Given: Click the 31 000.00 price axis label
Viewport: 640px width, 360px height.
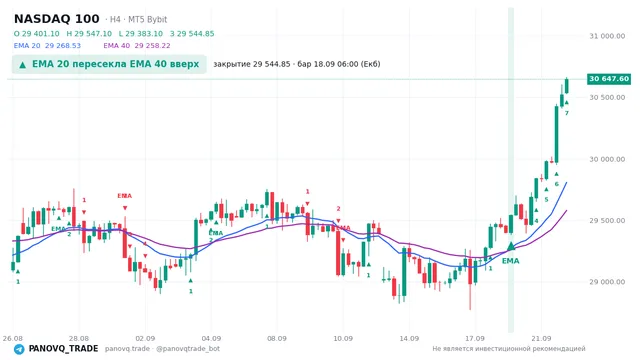Looking at the screenshot, I should (607, 36).
